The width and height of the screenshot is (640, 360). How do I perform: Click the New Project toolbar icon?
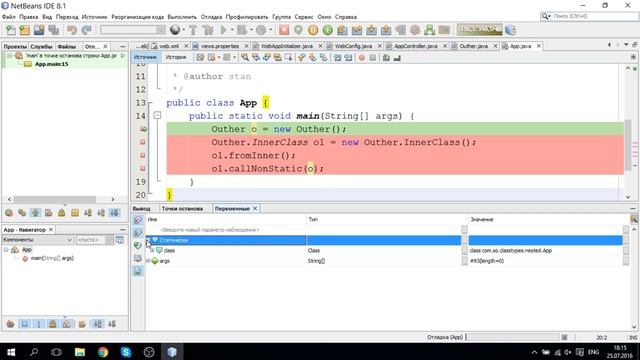(x=24, y=30)
